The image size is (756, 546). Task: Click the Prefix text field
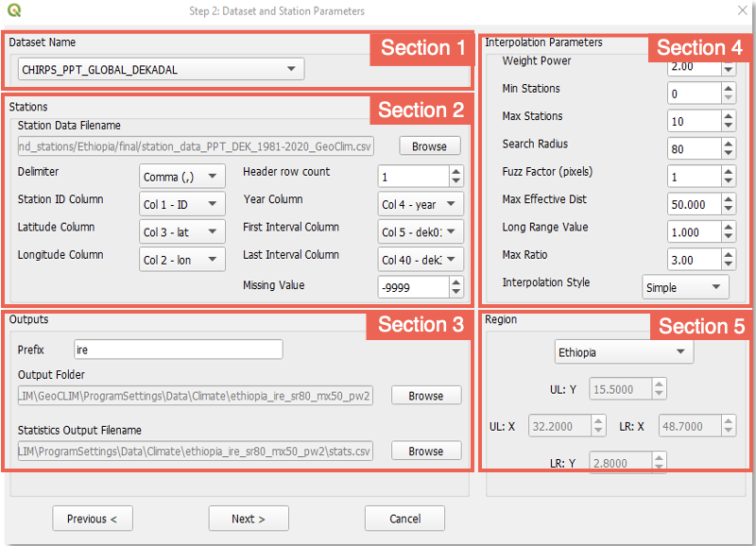178,350
